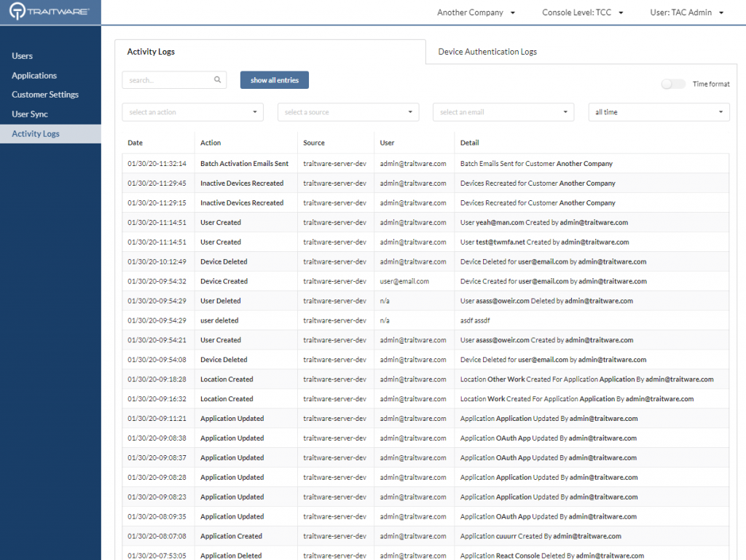Click the lowercase user deleted action
Viewport: 746px width, 560px height.
click(219, 320)
